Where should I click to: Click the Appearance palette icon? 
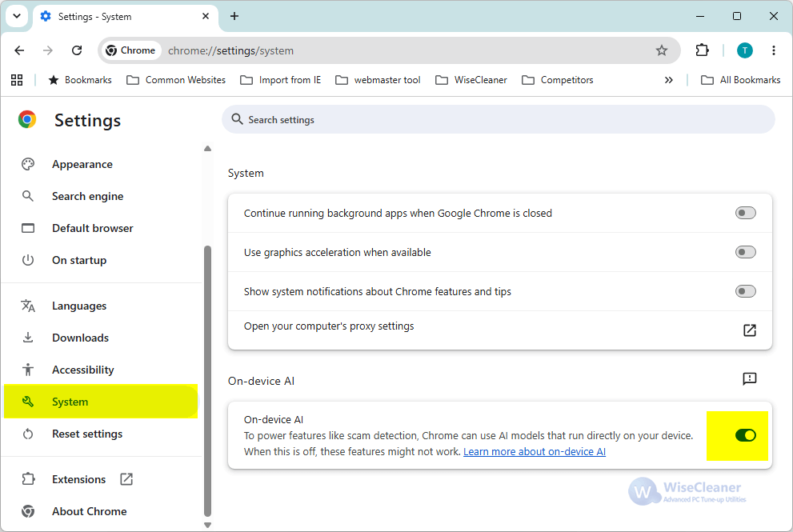click(28, 164)
